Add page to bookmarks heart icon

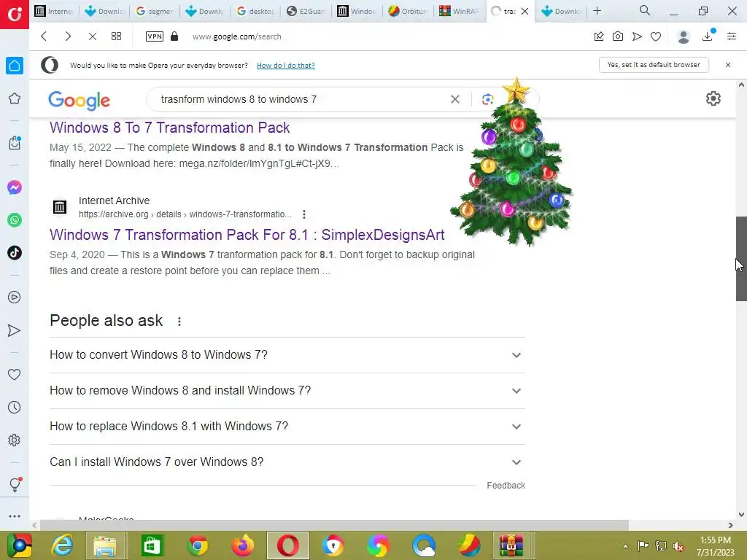coord(656,36)
